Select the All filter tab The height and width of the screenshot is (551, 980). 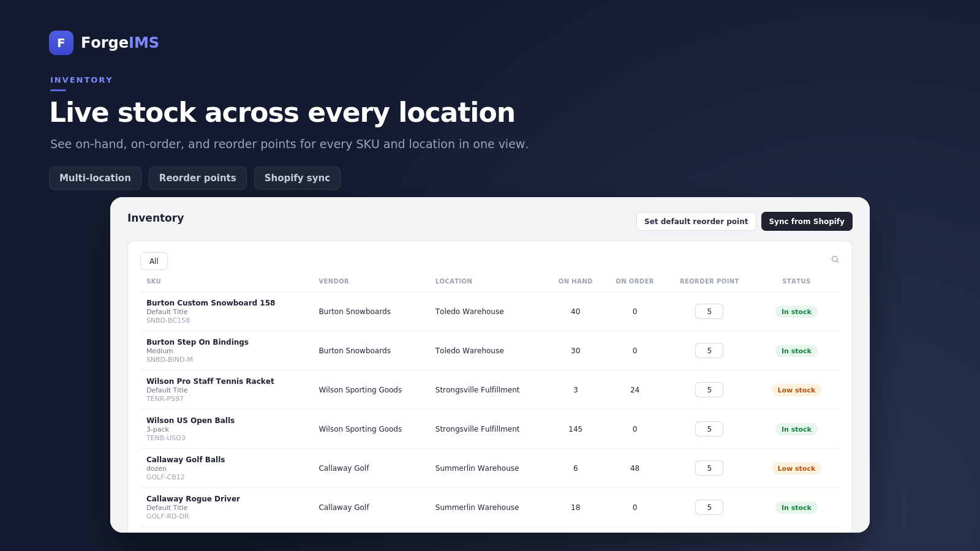coord(154,261)
